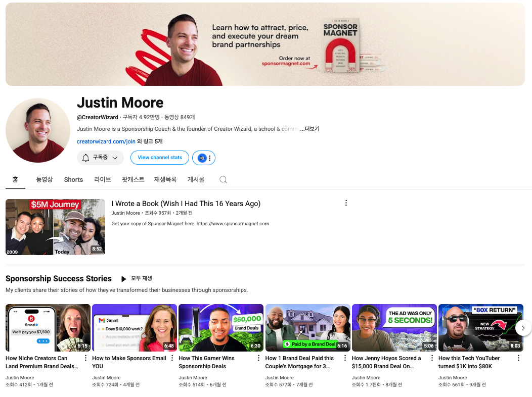Click 조회수 1.7천회 • 8개월 전 text
The height and width of the screenshot is (397, 532).
377,384
